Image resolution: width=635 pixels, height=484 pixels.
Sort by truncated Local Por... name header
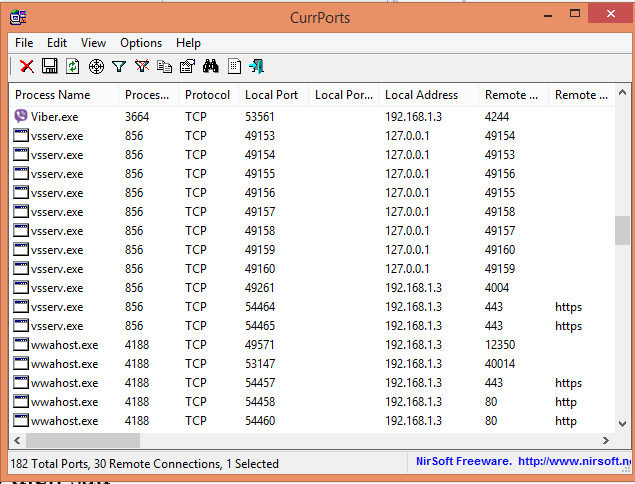pos(343,95)
